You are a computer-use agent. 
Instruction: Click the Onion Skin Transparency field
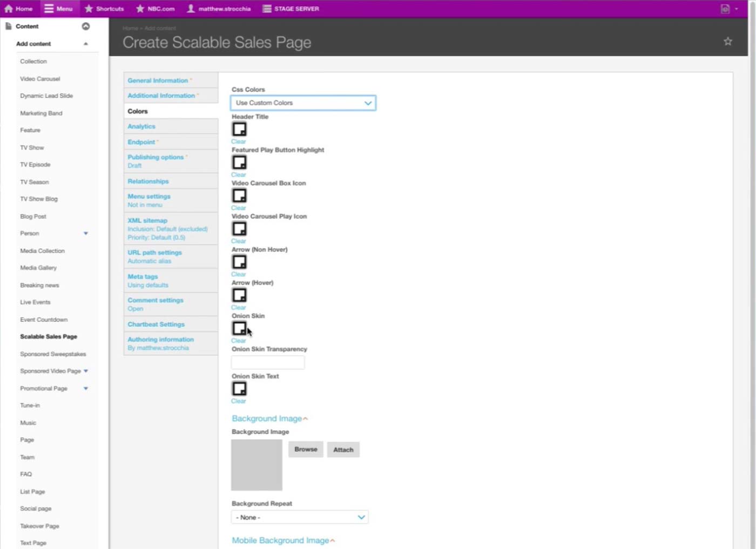pyautogui.click(x=268, y=362)
